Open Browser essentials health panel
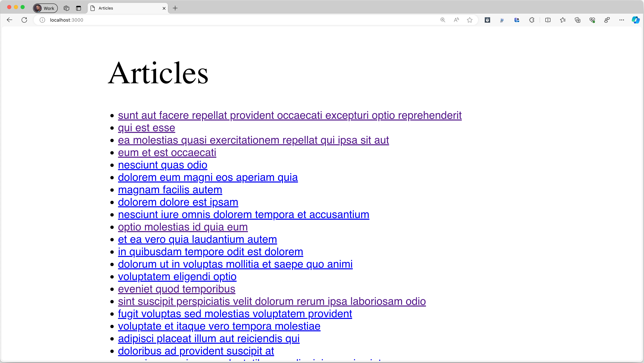 (x=592, y=20)
